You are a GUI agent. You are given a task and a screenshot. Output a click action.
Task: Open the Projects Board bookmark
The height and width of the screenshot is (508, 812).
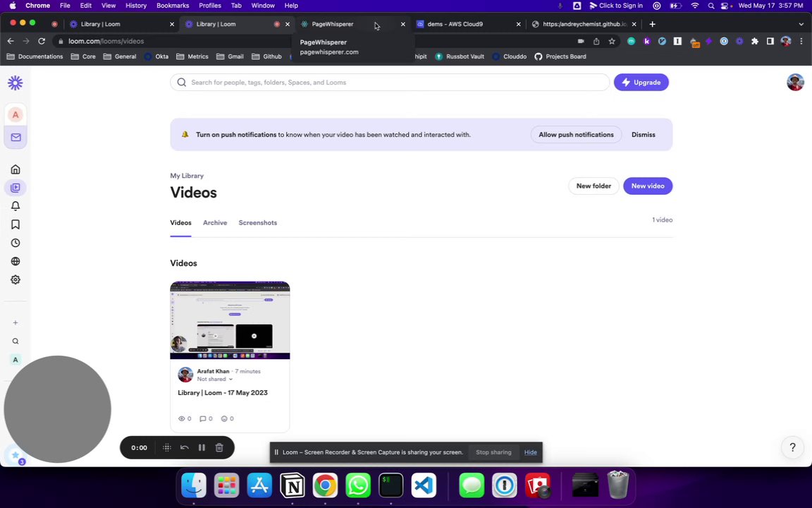560,56
